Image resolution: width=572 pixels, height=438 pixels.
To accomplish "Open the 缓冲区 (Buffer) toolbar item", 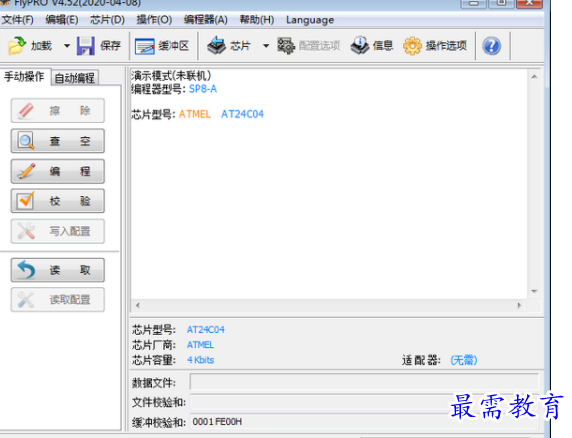I will [x=162, y=46].
